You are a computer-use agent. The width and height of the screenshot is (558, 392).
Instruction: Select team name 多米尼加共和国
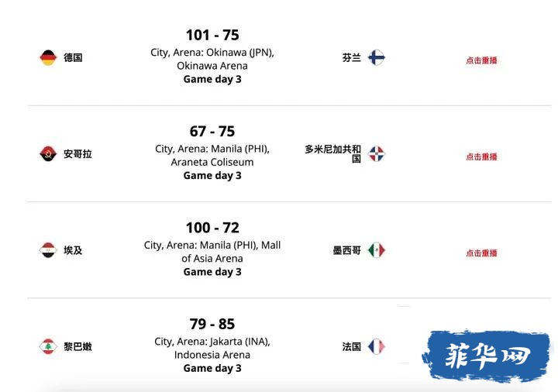[x=333, y=154]
